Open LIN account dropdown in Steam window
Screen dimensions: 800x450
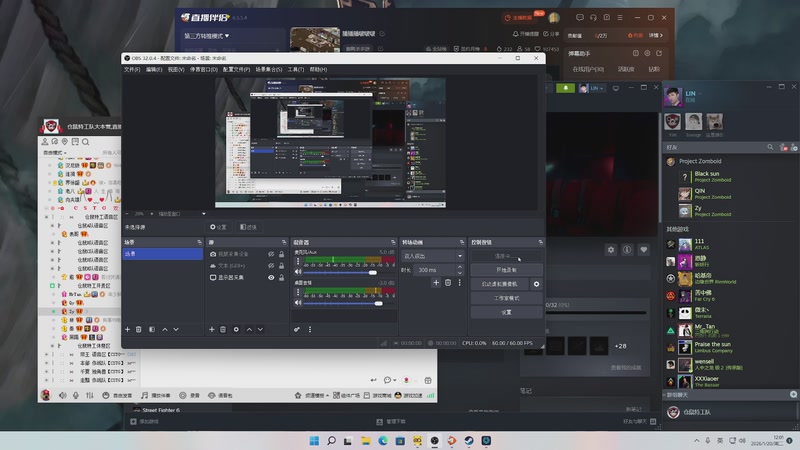click(x=592, y=88)
